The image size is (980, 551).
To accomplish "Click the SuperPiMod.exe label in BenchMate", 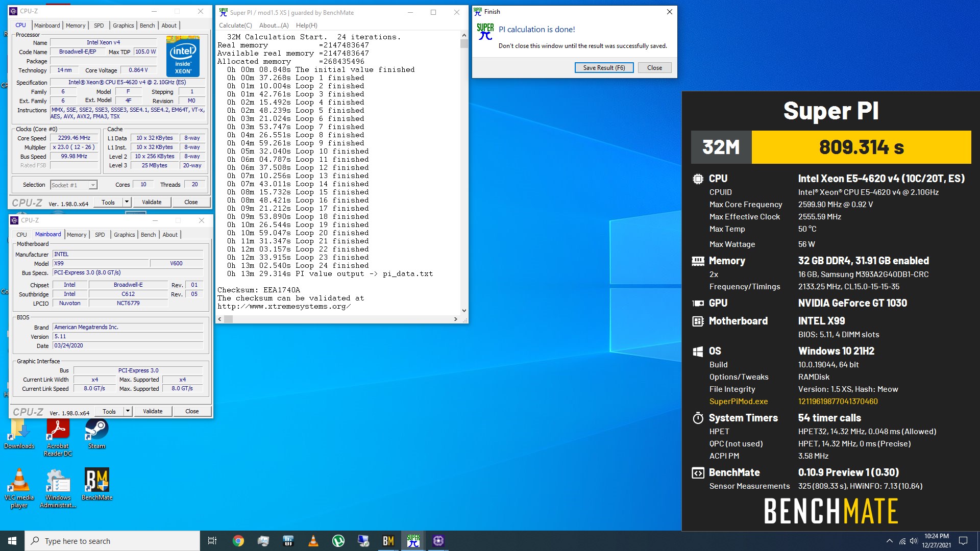I will pyautogui.click(x=738, y=402).
